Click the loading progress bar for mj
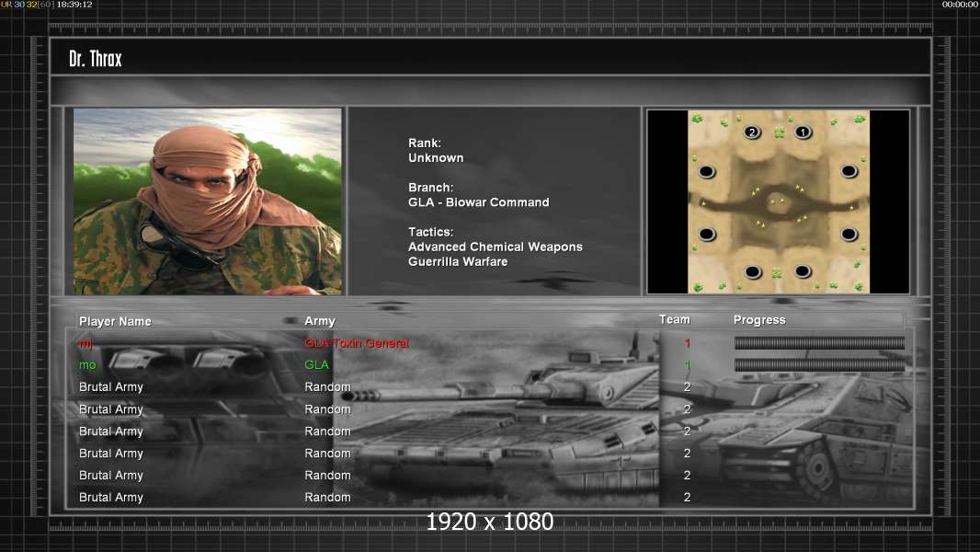Viewport: 980px width, 552px height. click(x=819, y=342)
